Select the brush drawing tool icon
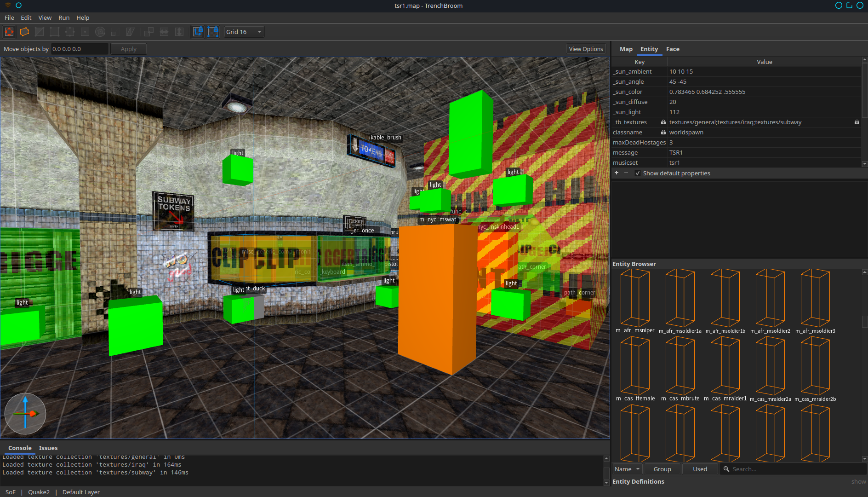This screenshot has width=868, height=497. click(24, 32)
